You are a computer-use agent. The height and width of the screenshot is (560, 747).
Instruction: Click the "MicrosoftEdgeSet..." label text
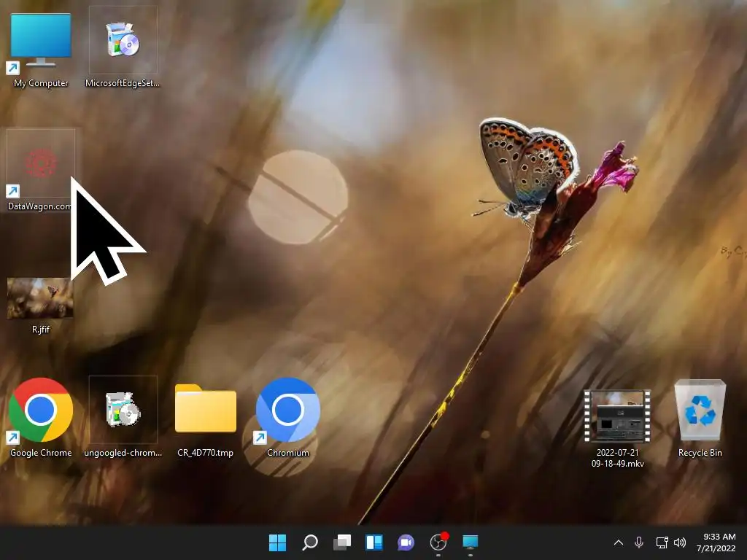click(123, 83)
